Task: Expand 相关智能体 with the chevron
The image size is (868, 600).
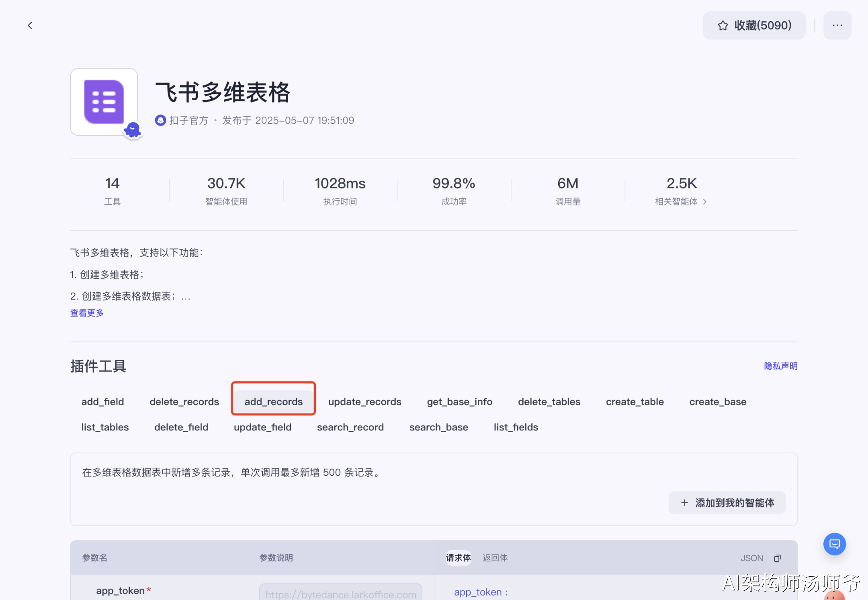Action: 705,202
